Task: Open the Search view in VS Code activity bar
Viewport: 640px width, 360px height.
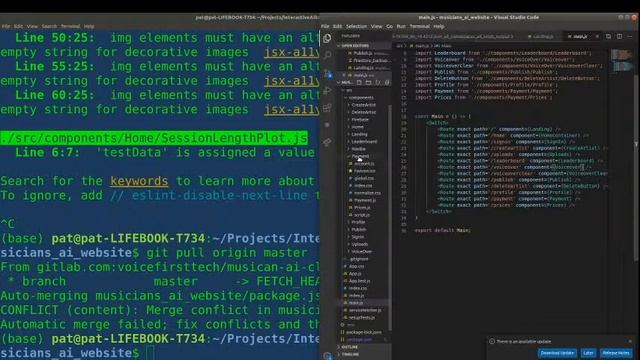Action: click(x=327, y=55)
